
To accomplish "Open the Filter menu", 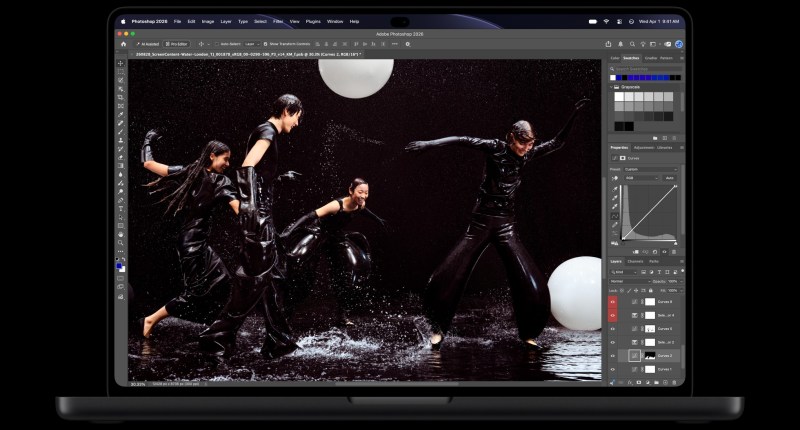I will tap(278, 21).
